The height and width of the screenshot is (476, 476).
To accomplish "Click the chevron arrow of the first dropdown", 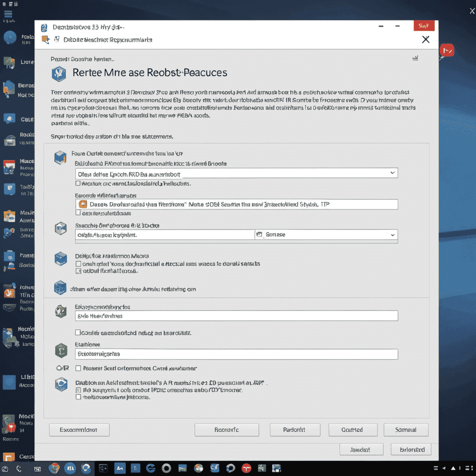I will click(393, 173).
